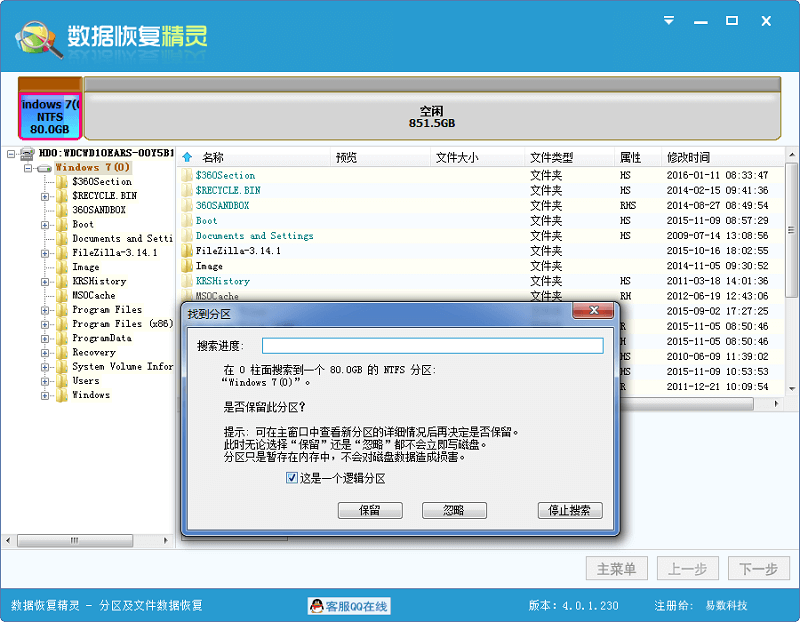Toggle the logical partition checkbox
Screen dimensions: 800x622
tap(291, 478)
